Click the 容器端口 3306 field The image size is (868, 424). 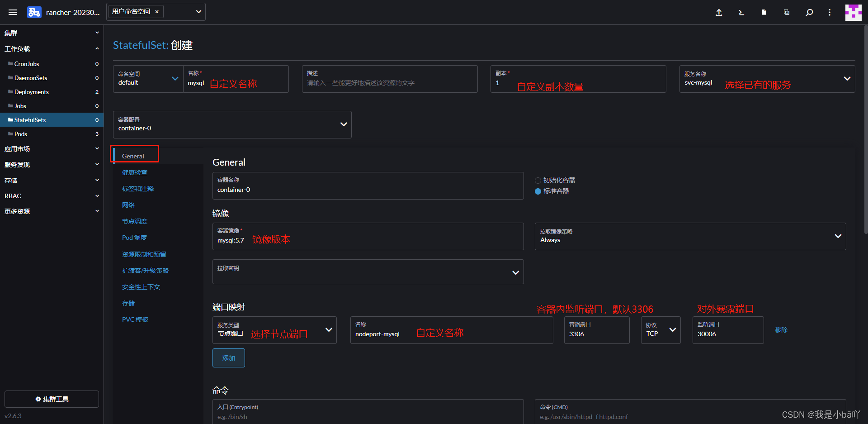click(597, 330)
